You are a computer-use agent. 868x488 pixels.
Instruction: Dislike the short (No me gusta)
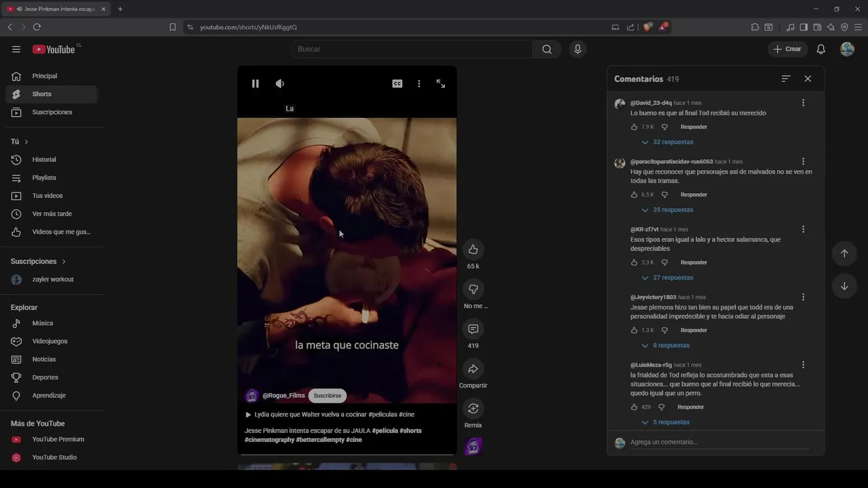click(x=473, y=289)
